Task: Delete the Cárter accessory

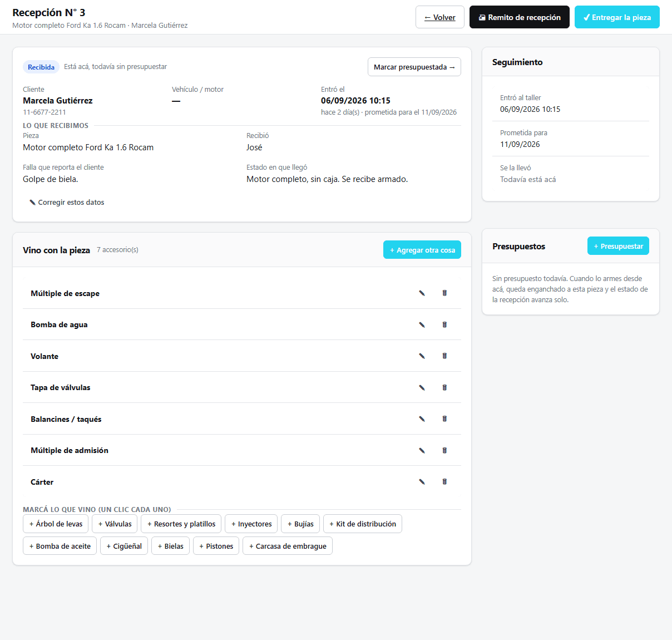Action: [444, 482]
